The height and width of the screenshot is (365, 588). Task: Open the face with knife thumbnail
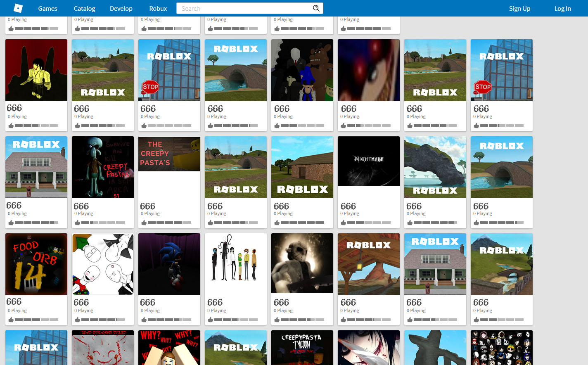click(369, 348)
